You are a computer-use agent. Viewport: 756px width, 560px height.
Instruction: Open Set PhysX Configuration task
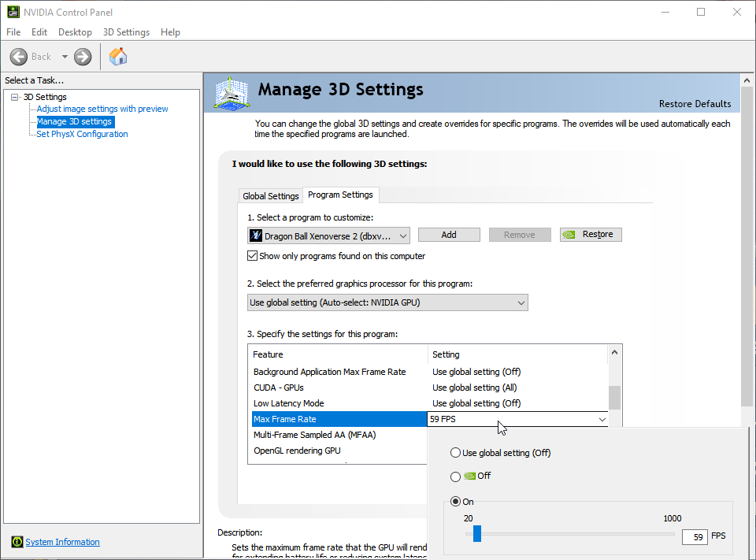[83, 134]
